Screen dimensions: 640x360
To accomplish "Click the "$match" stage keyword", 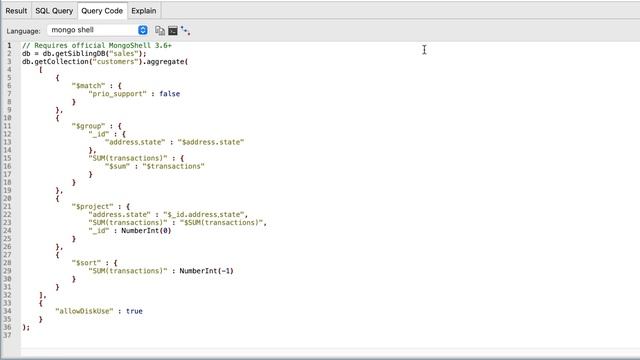I will 89,86.
